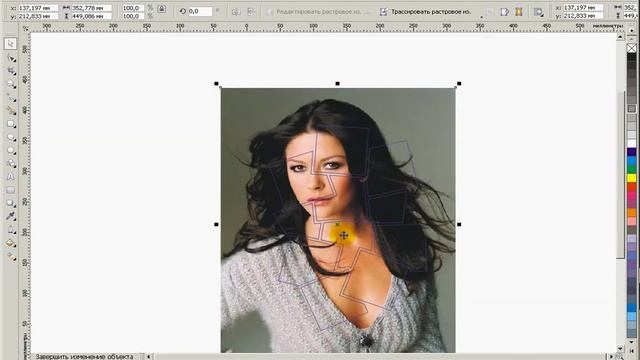Click the vertical scale factor 100,0 field
Screen dimensions: 640x360
pos(133,16)
